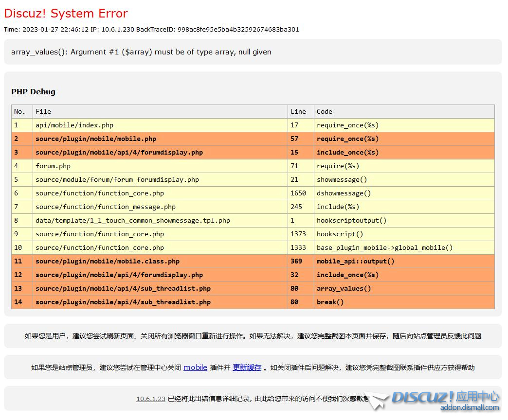Select the api/mobile/index.php file cell
This screenshot has width=508, height=420.
(74, 125)
